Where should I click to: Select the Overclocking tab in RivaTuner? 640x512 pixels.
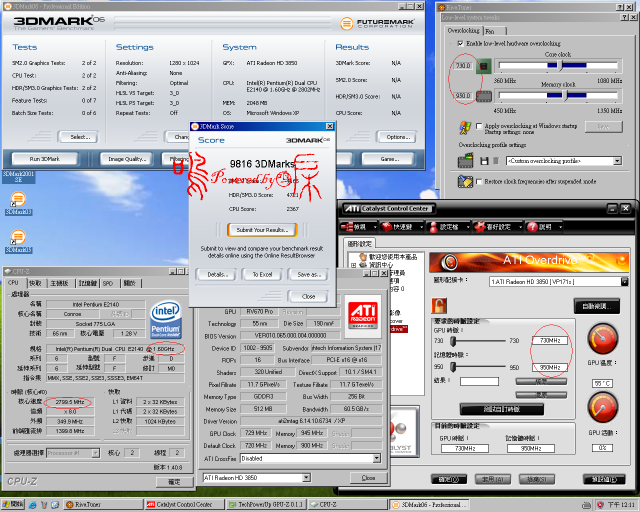(464, 31)
